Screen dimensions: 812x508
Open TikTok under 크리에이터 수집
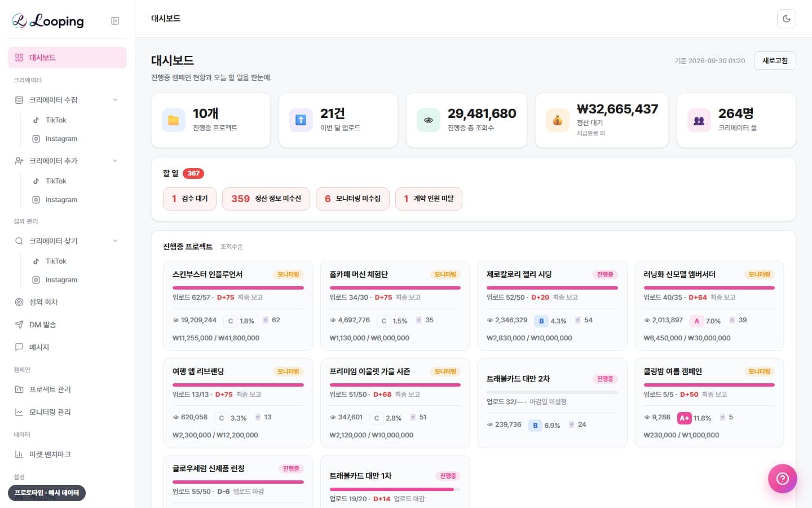click(x=76, y=120)
